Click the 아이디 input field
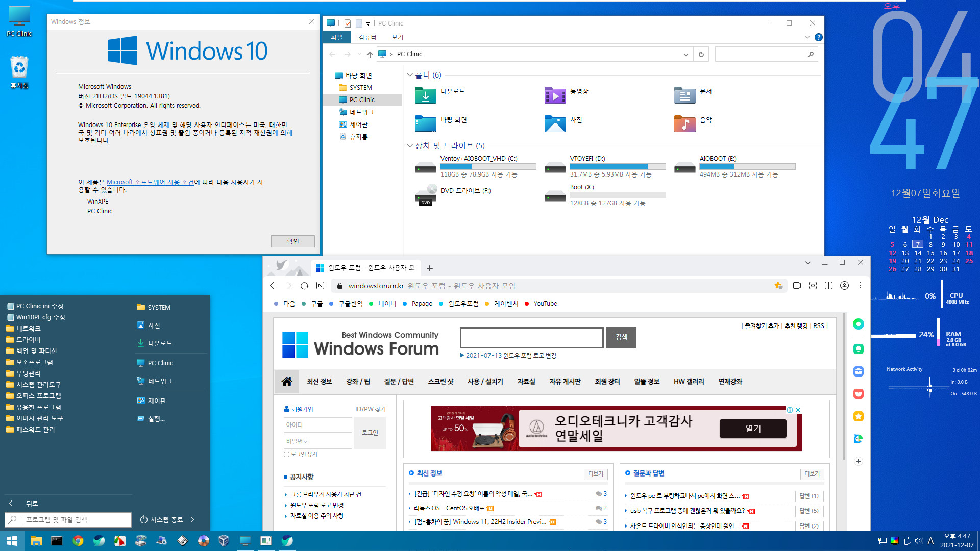Viewport: 980px width, 551px height. click(317, 425)
